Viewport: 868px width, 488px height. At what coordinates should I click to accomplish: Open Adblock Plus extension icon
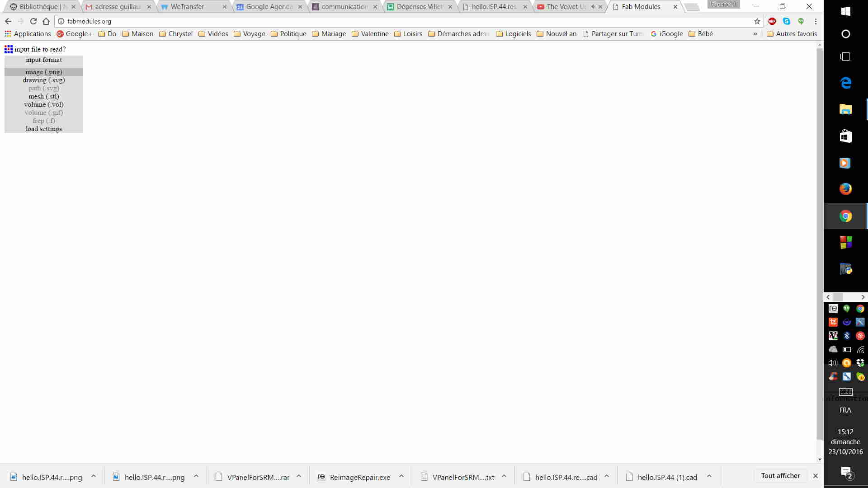(x=772, y=21)
